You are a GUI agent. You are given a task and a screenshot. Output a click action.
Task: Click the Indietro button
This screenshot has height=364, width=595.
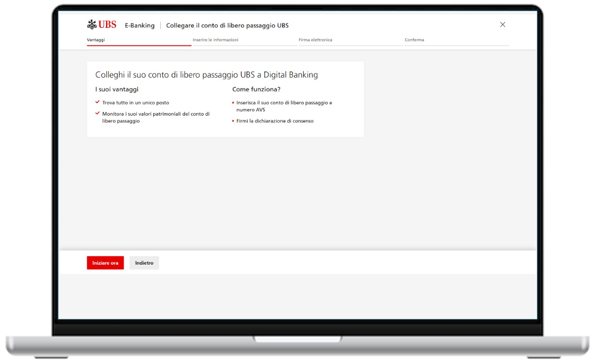(x=144, y=263)
